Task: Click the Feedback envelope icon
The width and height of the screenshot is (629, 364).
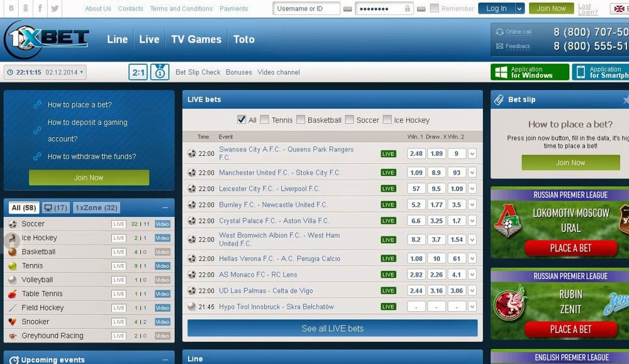Action: (x=499, y=46)
